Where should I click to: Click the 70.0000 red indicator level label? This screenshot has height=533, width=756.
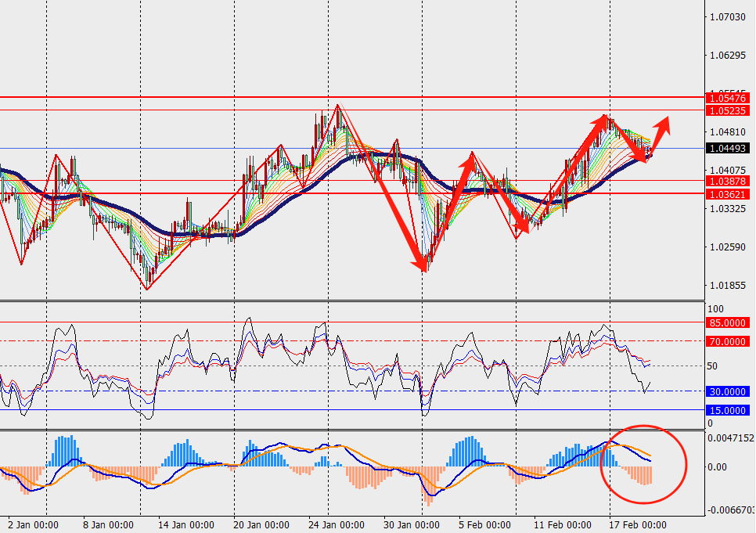(728, 341)
